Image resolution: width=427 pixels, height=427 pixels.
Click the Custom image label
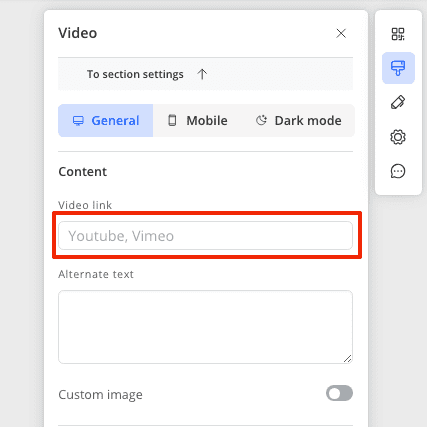pos(100,395)
